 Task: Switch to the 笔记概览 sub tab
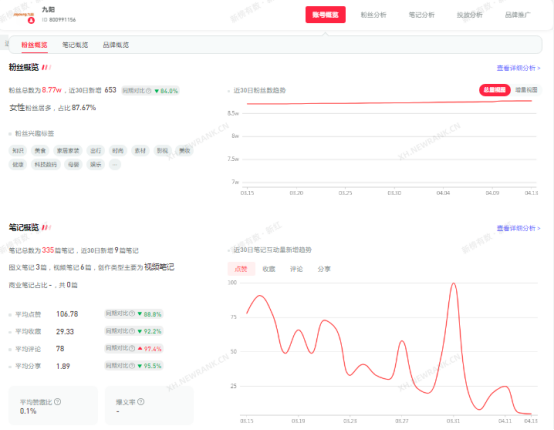[x=75, y=45]
